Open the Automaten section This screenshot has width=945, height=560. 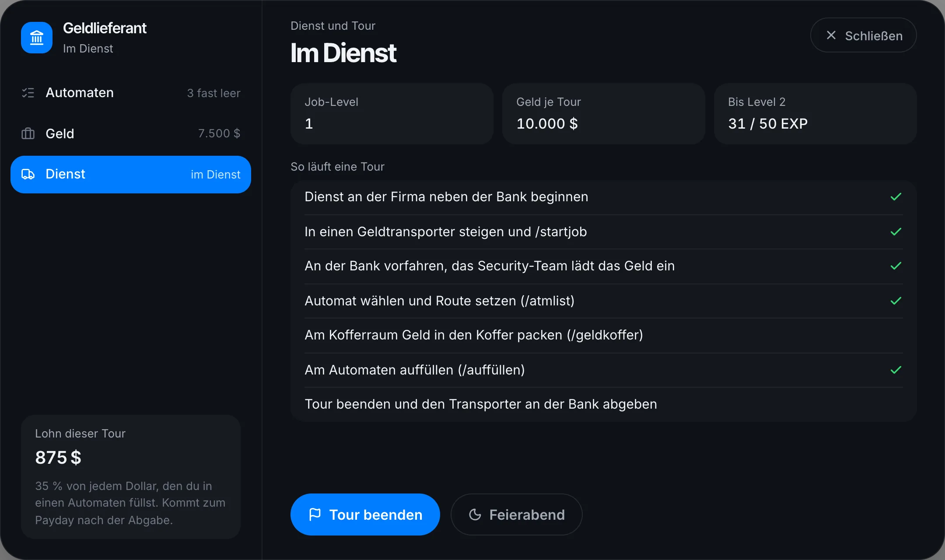point(131,93)
